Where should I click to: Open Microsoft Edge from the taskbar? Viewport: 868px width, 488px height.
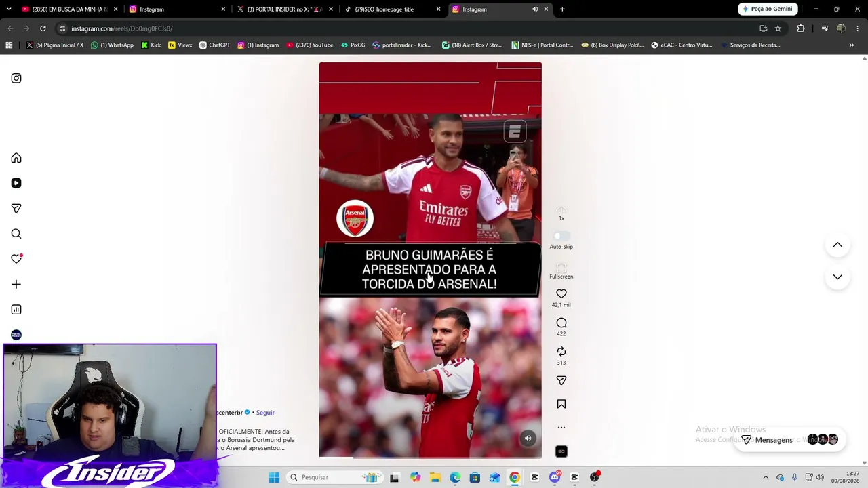click(x=455, y=477)
